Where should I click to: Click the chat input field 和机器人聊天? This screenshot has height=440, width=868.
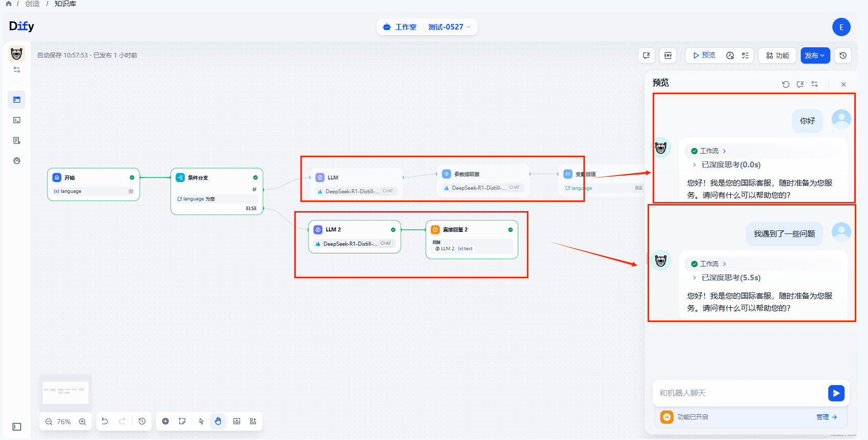(x=738, y=393)
